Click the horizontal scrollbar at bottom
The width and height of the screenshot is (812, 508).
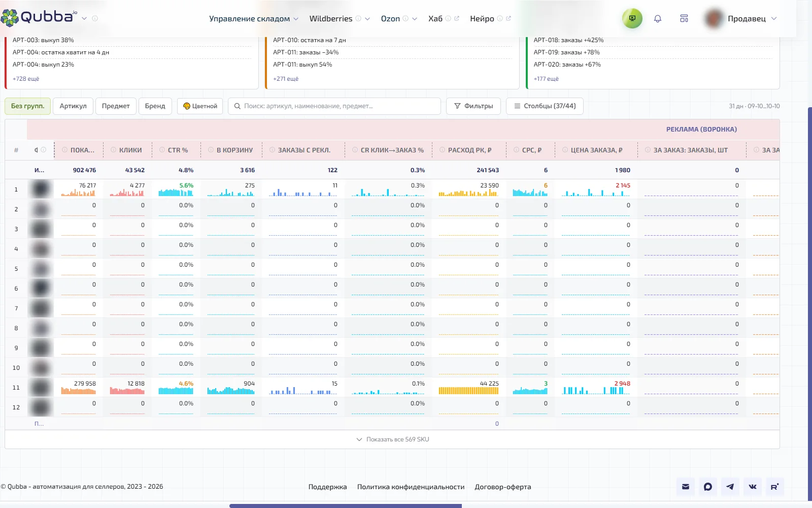tap(346, 505)
